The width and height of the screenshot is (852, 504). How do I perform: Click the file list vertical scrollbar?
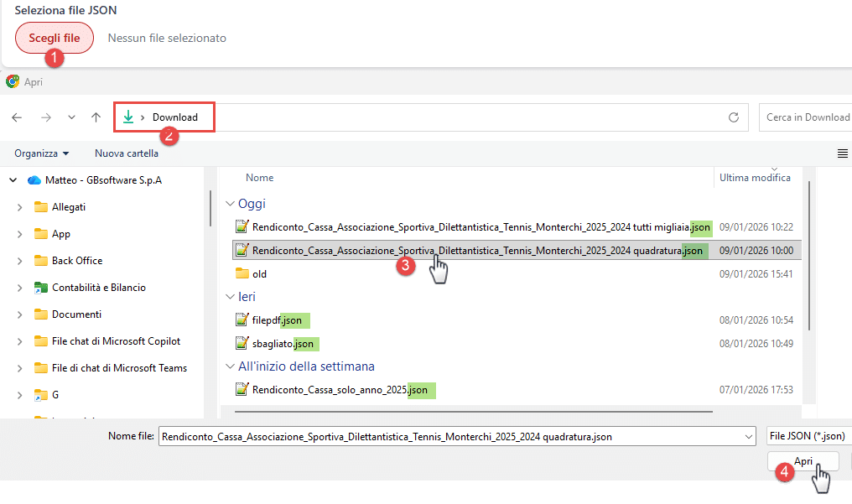coord(809,255)
